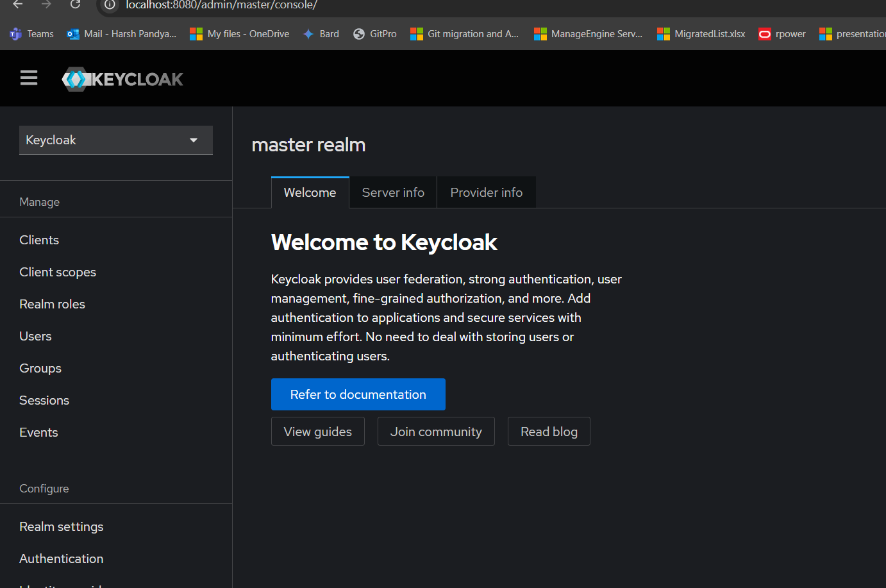This screenshot has height=588, width=886.
Task: Open Clients in the sidebar
Action: coord(39,240)
